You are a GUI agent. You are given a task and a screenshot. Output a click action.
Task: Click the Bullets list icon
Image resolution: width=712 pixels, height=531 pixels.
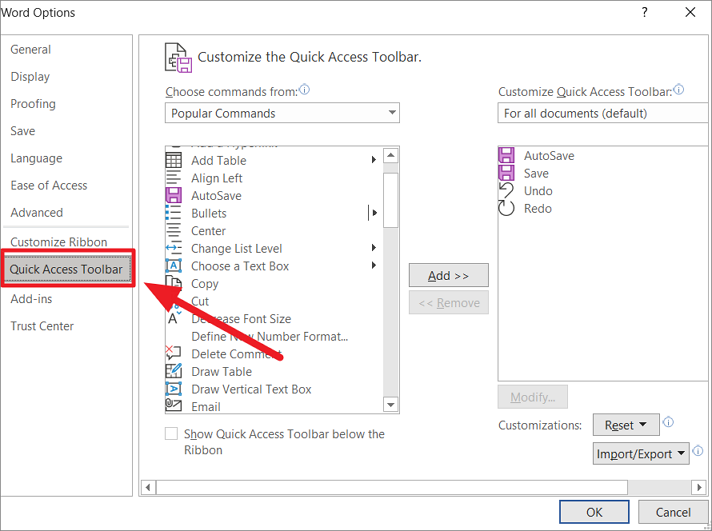pos(173,213)
